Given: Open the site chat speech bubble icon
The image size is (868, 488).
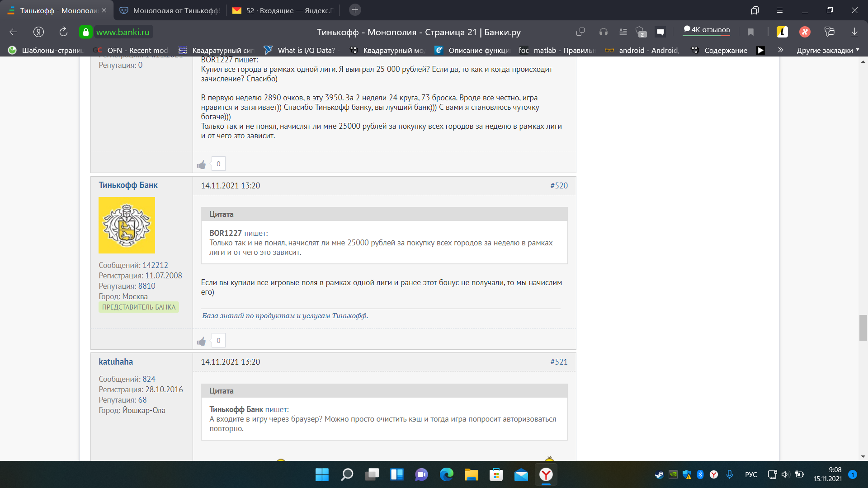Looking at the screenshot, I should click(660, 32).
